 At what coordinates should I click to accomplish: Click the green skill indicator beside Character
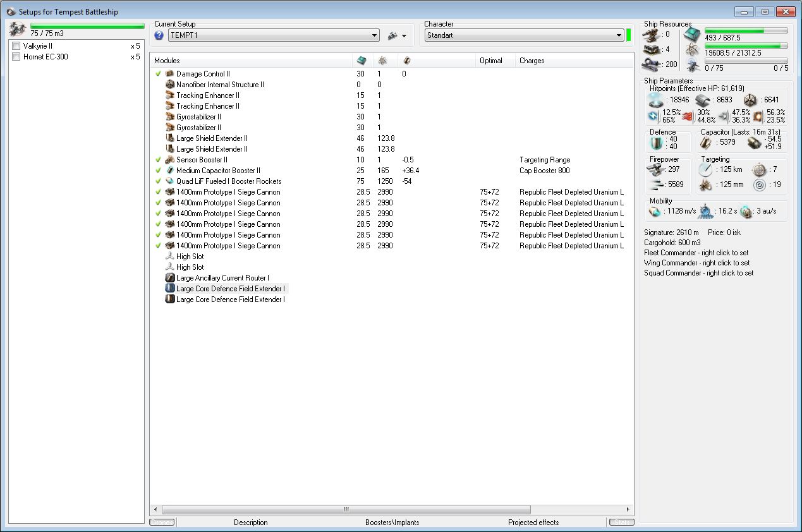(629, 35)
